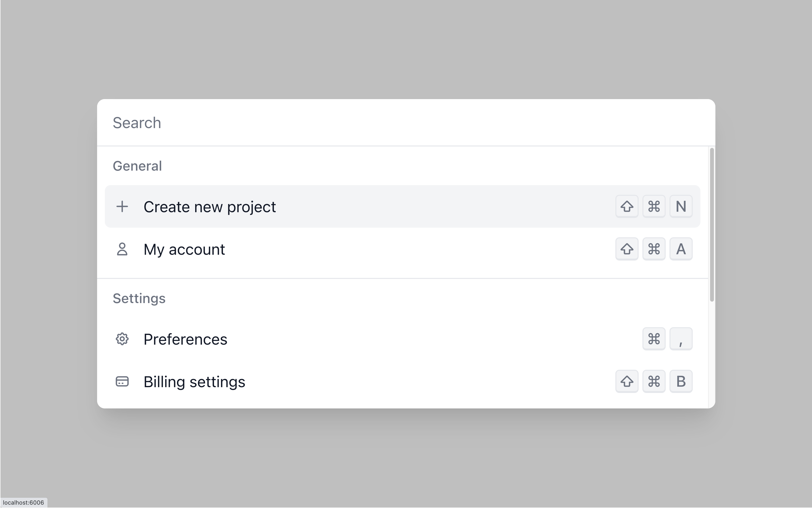Image resolution: width=812 pixels, height=508 pixels.
Task: Click the gear icon beside Preferences
Action: click(122, 339)
